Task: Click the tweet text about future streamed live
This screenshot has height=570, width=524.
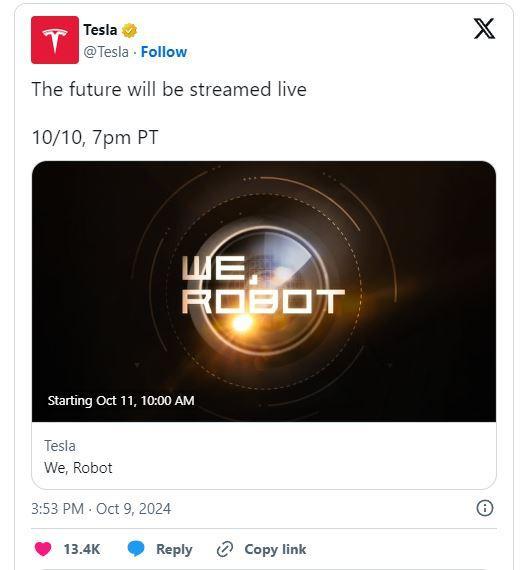Action: point(169,89)
